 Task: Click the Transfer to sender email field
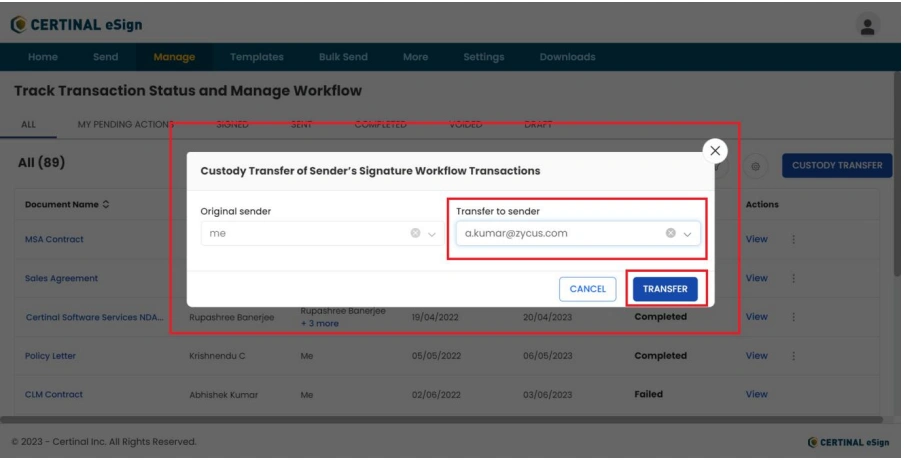tap(577, 233)
